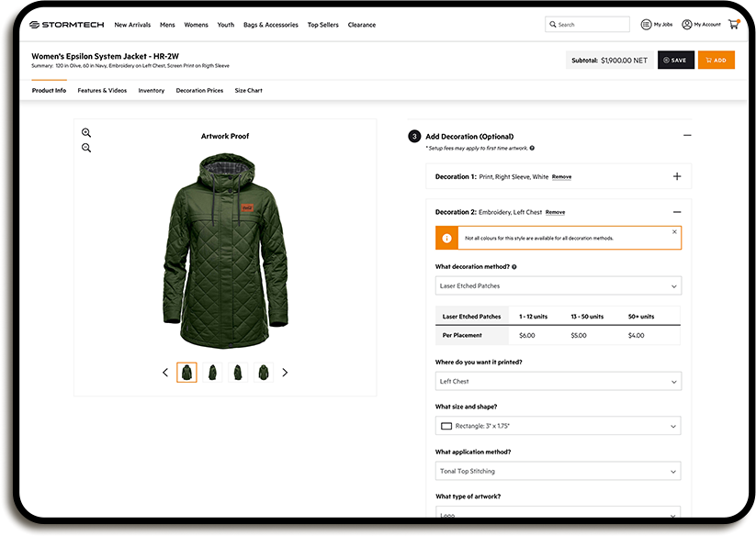Expand Decoration 1 with plus icon
The image size is (756, 536).
[x=677, y=176]
